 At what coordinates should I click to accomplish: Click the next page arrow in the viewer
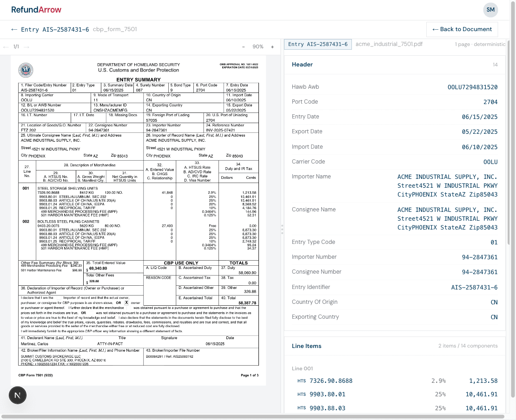click(26, 46)
